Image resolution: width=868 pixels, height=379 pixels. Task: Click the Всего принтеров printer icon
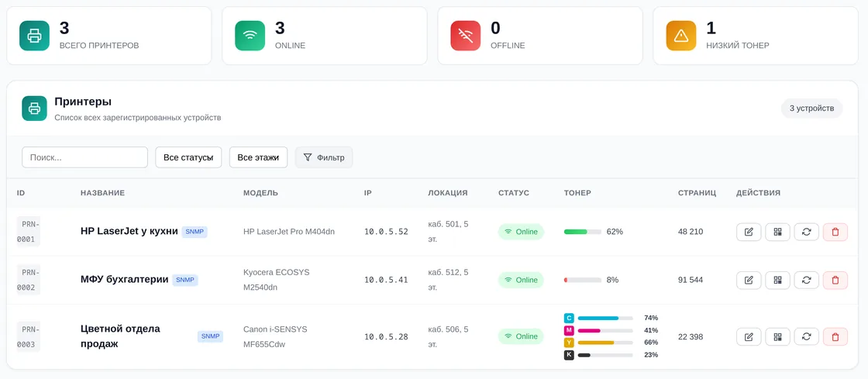coord(34,36)
